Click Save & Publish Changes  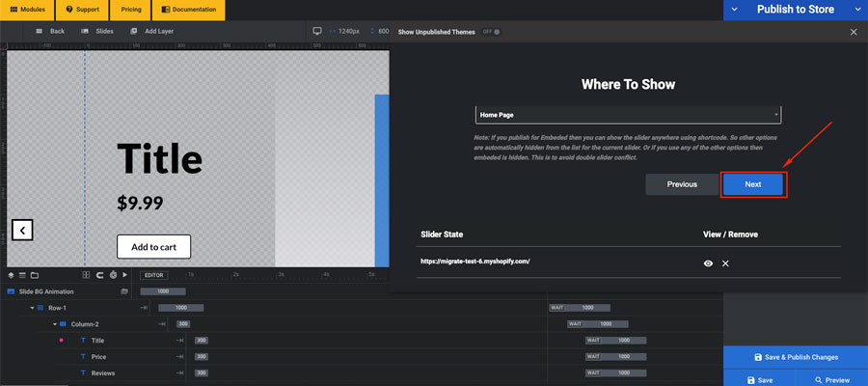796,357
